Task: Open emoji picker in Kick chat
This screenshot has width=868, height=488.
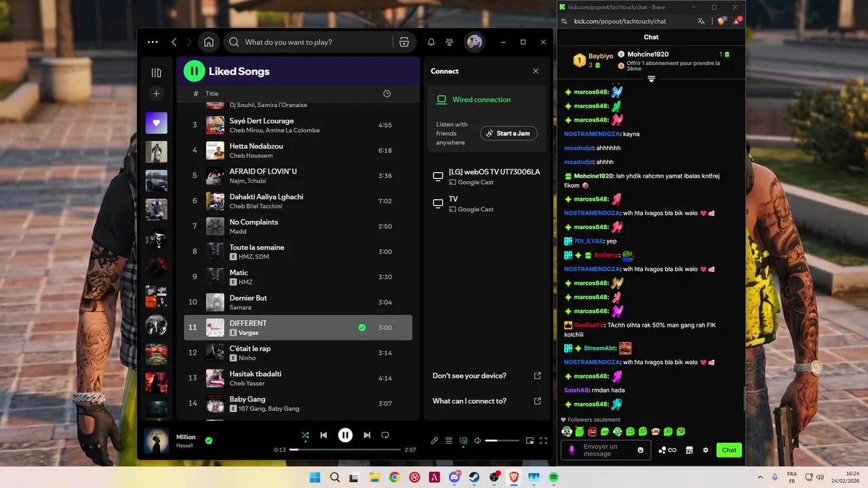Action: [641, 450]
